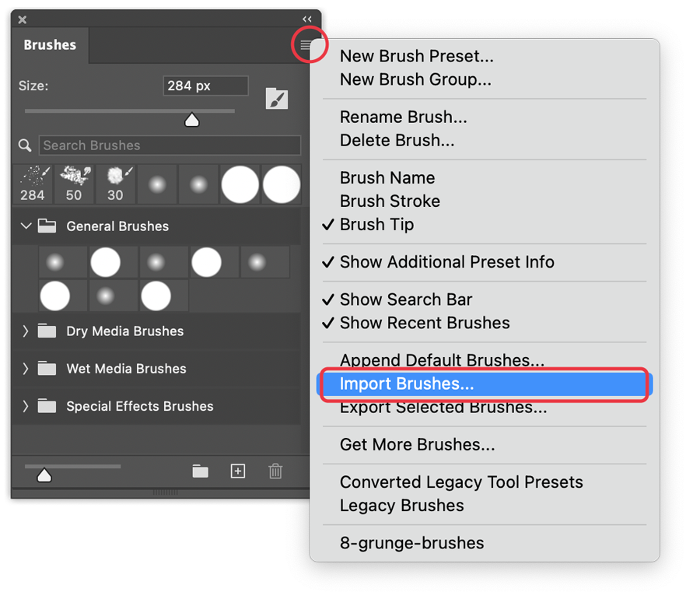Click in the Search Brushes field
The image size is (700, 606).
pyautogui.click(x=170, y=145)
